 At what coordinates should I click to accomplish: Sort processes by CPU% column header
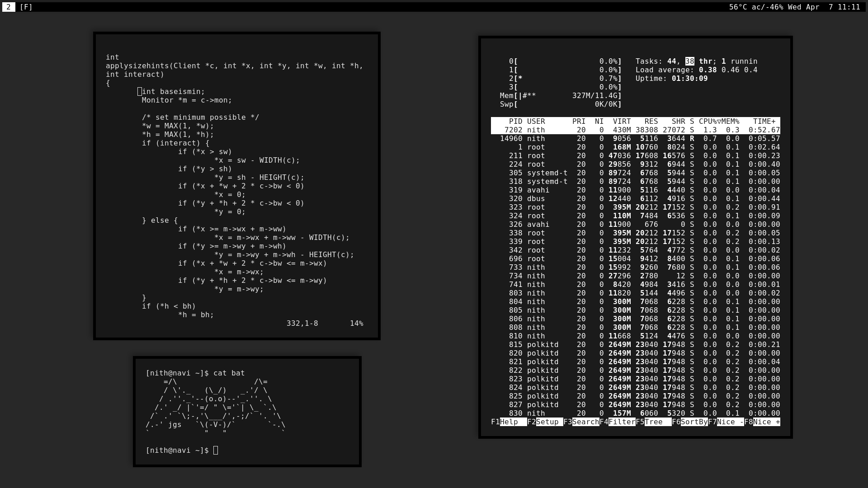point(709,122)
